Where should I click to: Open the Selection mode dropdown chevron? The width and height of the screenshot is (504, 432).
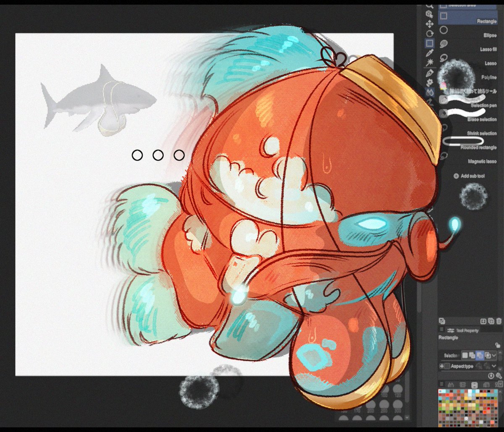click(x=494, y=355)
